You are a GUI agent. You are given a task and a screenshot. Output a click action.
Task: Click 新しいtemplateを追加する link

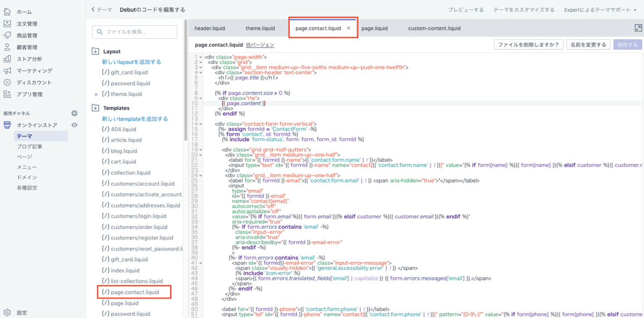tap(135, 119)
